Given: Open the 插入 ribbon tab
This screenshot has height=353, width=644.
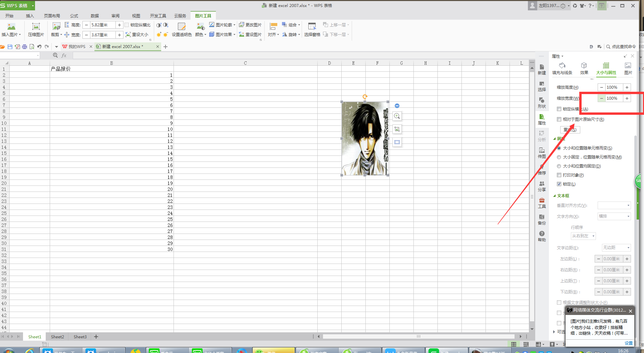Looking at the screenshot, I should pyautogui.click(x=30, y=16).
